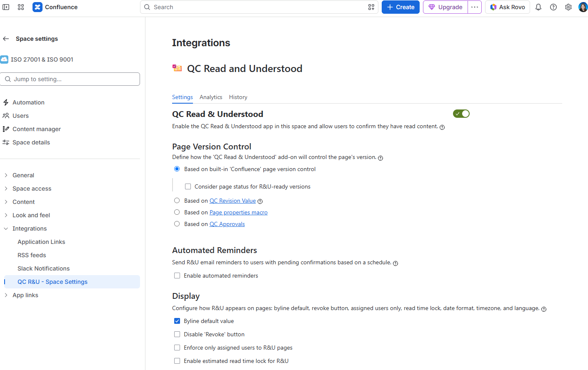The image size is (588, 370).
Task: Open settings gear in top bar
Action: [568, 7]
